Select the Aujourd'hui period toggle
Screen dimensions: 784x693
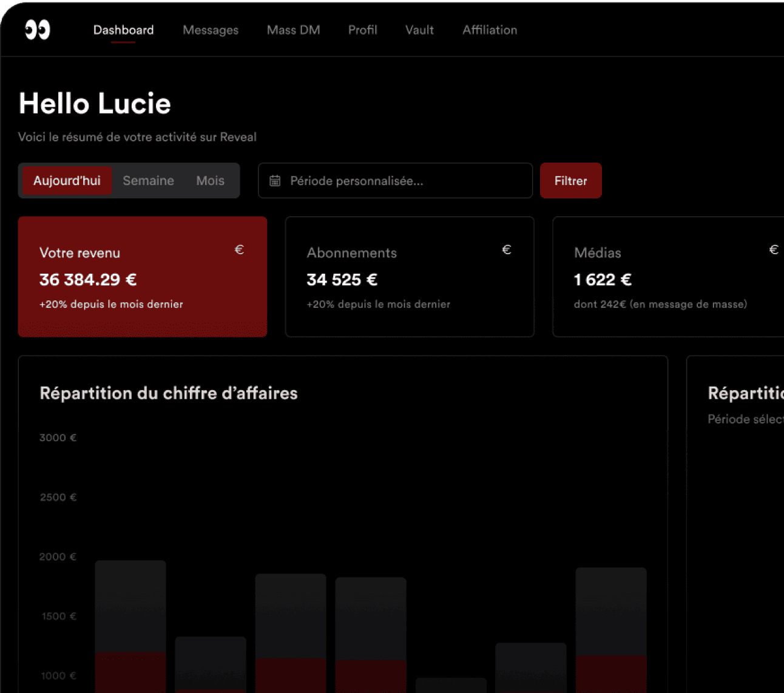(x=67, y=181)
